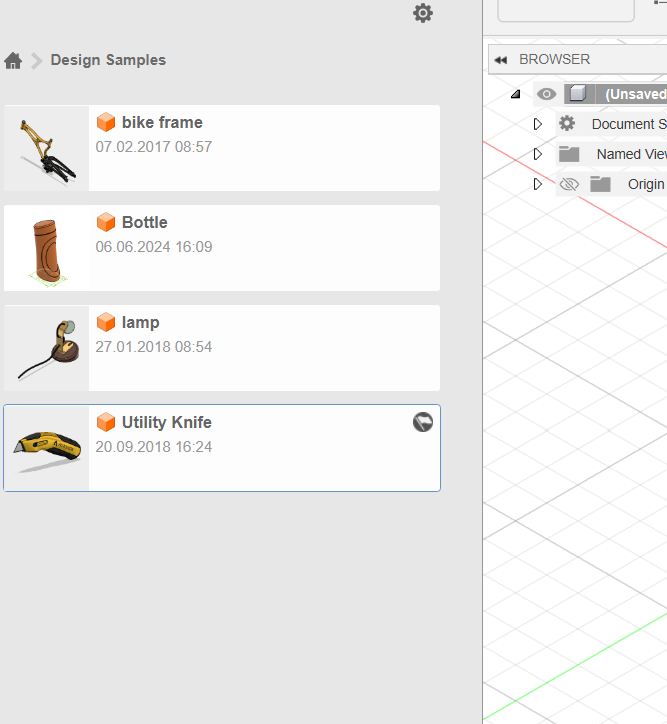Image resolution: width=667 pixels, height=724 pixels.
Task: Click date 07.02.2017 08:57 of bike frame
Action: click(154, 147)
